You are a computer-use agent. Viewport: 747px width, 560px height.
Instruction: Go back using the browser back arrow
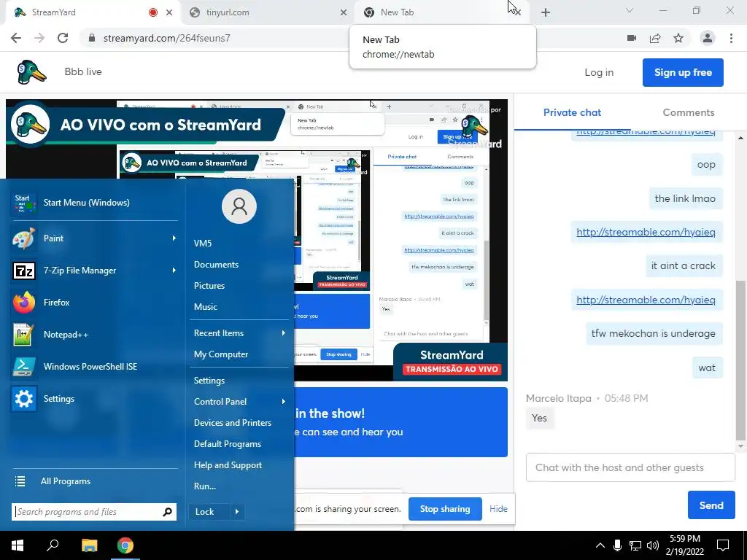click(x=16, y=38)
